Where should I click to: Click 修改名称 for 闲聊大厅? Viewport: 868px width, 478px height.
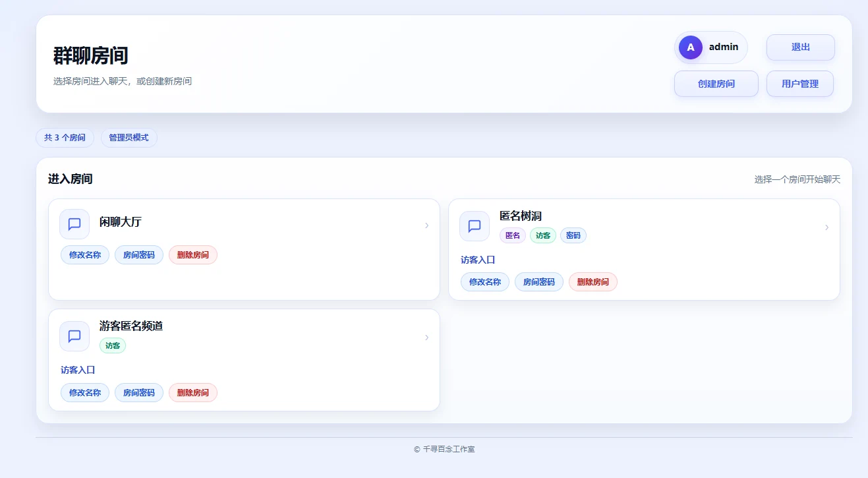[85, 254]
